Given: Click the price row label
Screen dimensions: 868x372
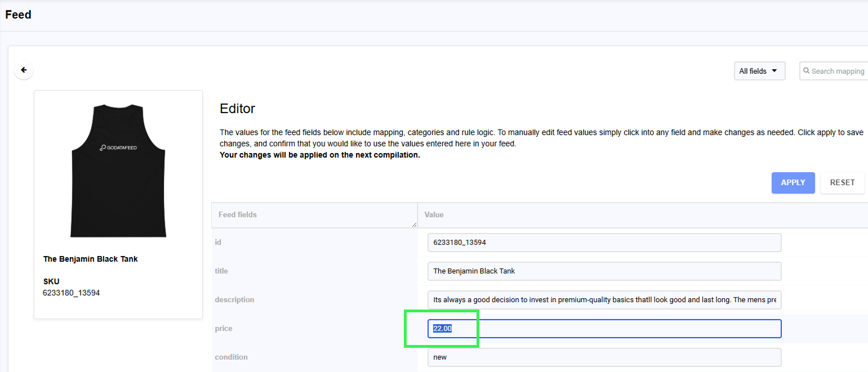Looking at the screenshot, I should pos(224,329).
